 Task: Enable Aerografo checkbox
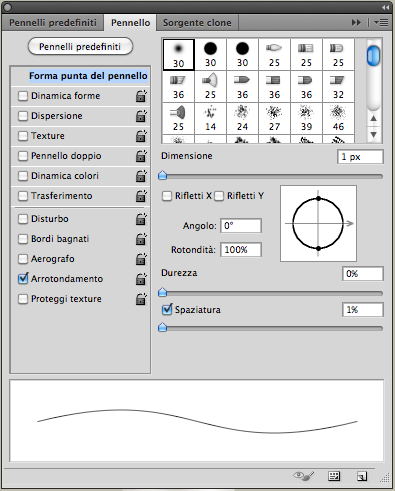pyautogui.click(x=23, y=259)
